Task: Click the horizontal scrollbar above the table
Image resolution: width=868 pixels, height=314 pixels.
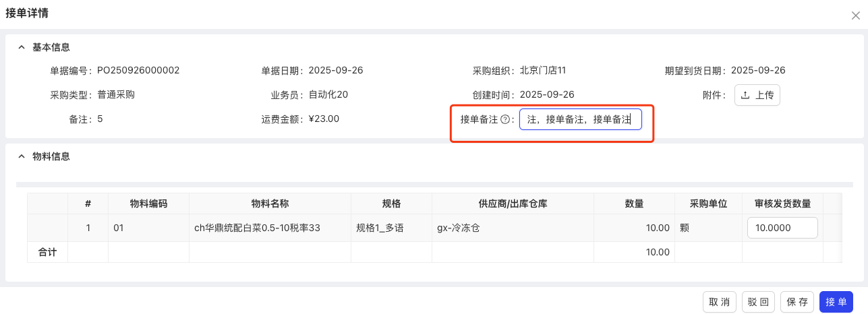Action: pyautogui.click(x=432, y=184)
